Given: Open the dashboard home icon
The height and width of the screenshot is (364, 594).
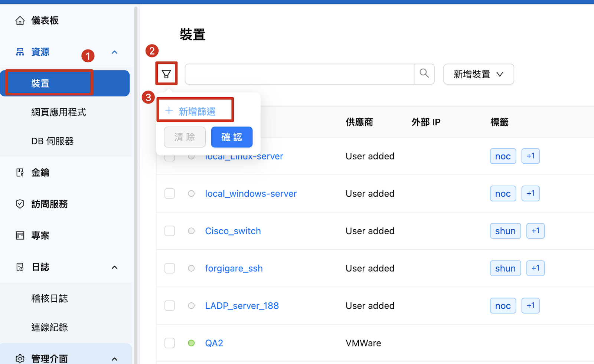Looking at the screenshot, I should 20,21.
